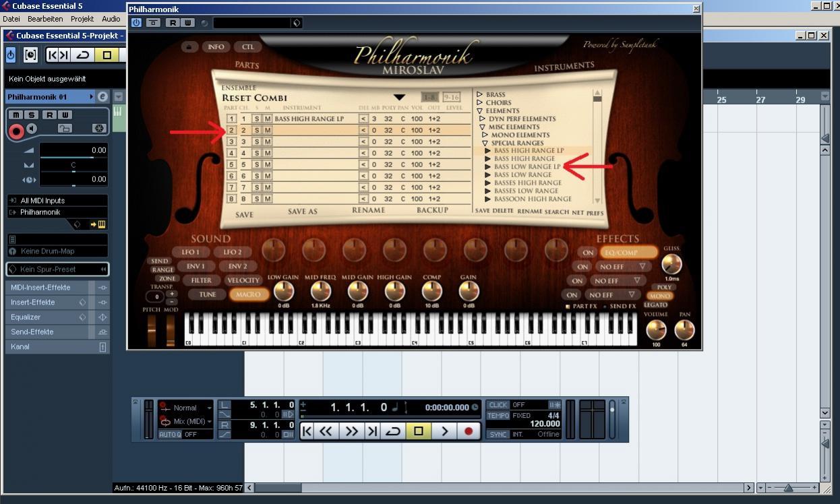Click the transport Stop button

(419, 431)
